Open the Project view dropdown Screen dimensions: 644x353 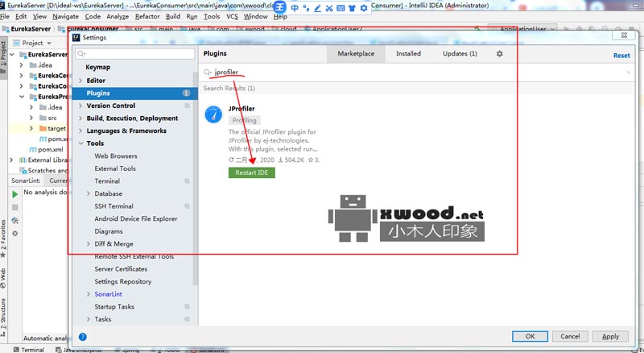click(49, 44)
